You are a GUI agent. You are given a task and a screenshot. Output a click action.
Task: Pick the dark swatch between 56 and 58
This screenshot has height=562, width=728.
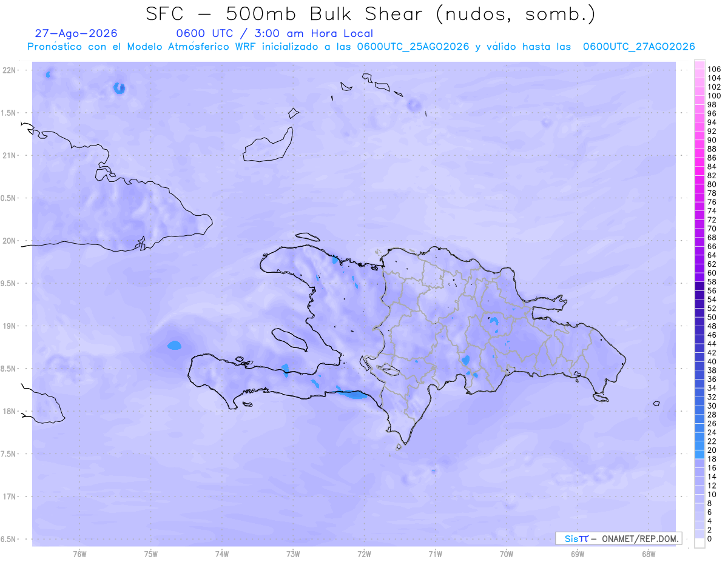coord(699,286)
